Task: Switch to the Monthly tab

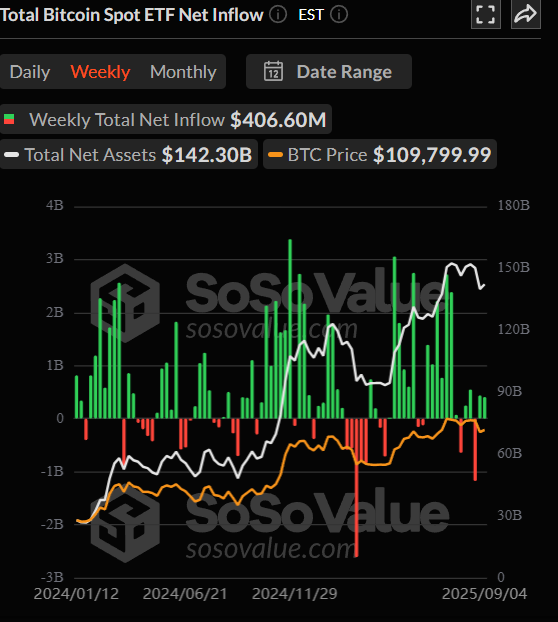Action: [183, 72]
